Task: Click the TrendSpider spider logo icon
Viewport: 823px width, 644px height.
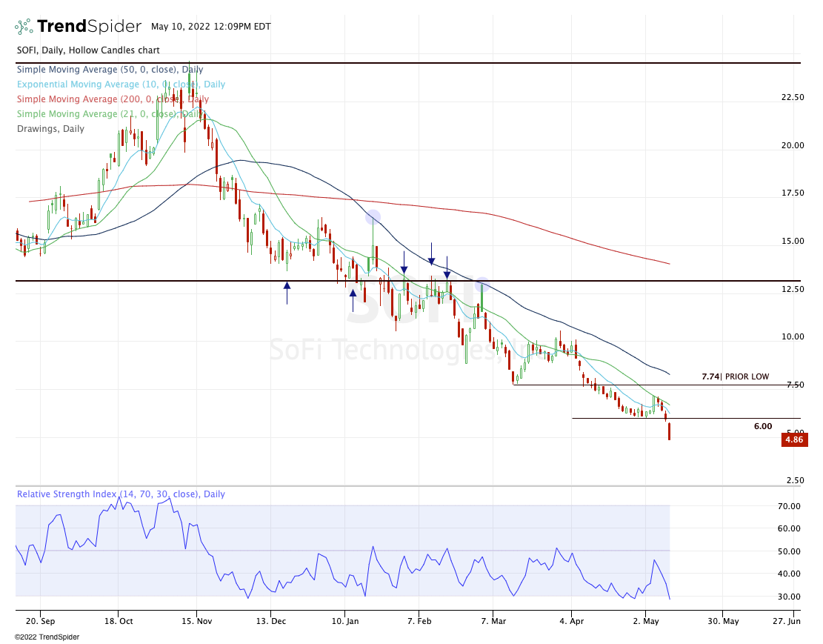Action: 24,27
